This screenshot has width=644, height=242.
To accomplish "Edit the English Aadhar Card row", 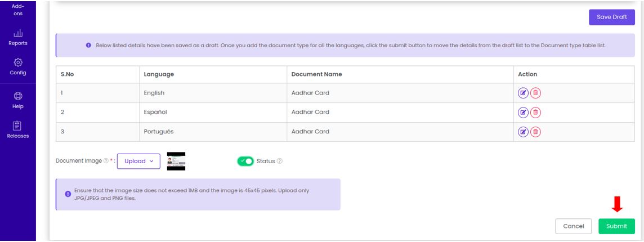I will (523, 93).
